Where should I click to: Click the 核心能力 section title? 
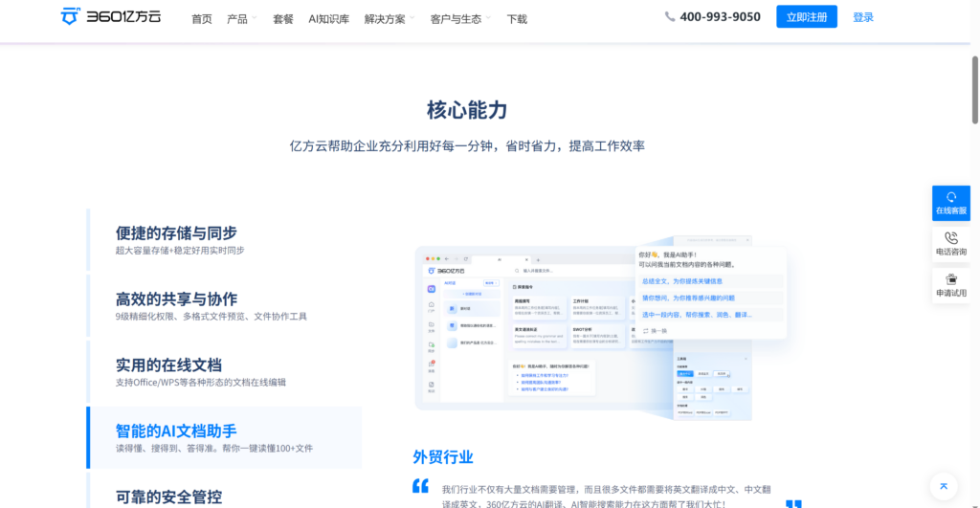pyautogui.click(x=467, y=110)
